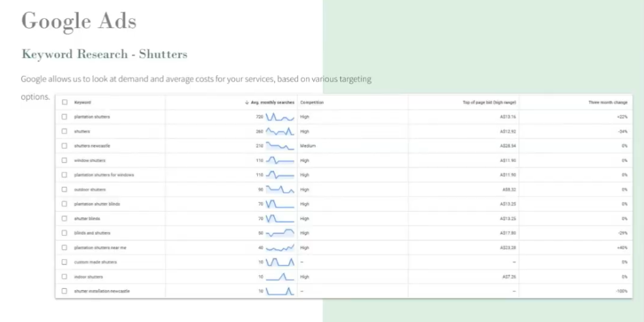
Task: Select the window shutters row checkbox
Action: [x=65, y=160]
